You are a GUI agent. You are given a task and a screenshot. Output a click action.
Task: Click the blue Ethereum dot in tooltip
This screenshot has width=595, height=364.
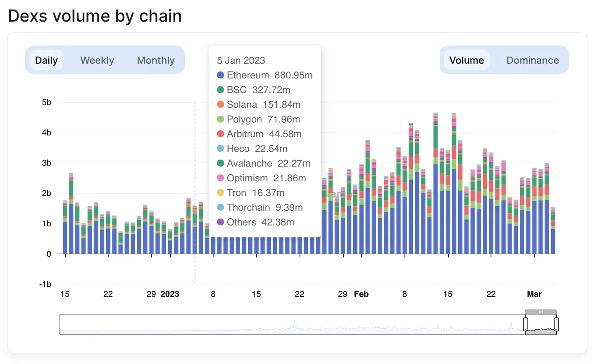(220, 75)
